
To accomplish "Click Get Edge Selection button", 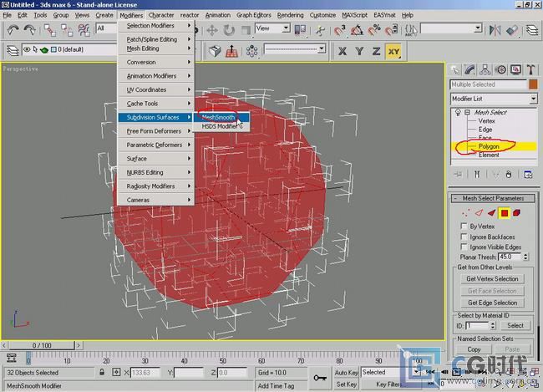I will tap(492, 303).
